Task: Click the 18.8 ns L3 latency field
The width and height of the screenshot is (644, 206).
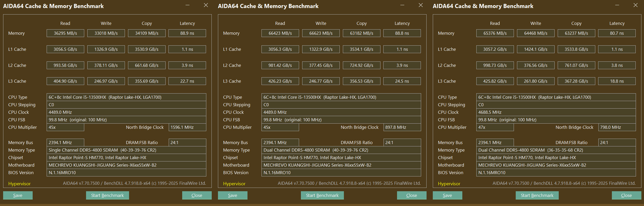Action: coord(617,81)
